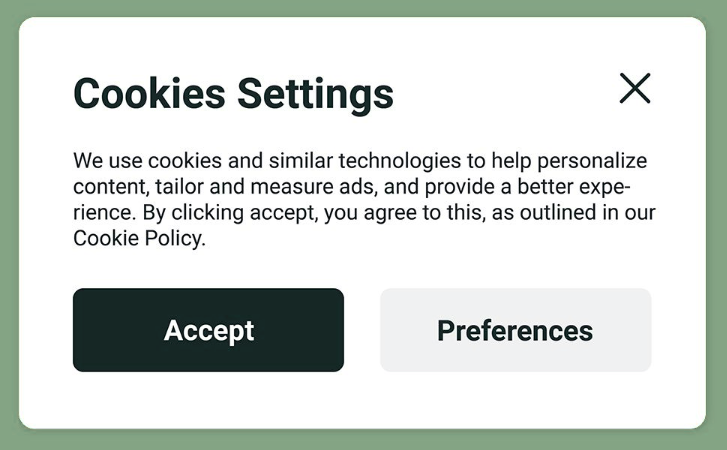
Task: Click the cookie description paragraph text
Action: 364,199
